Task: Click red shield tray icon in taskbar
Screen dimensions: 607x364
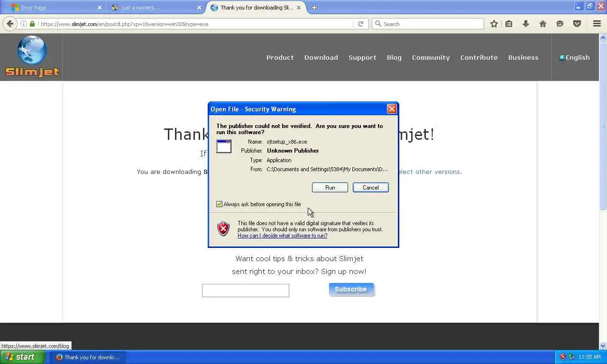Action: pos(563,357)
